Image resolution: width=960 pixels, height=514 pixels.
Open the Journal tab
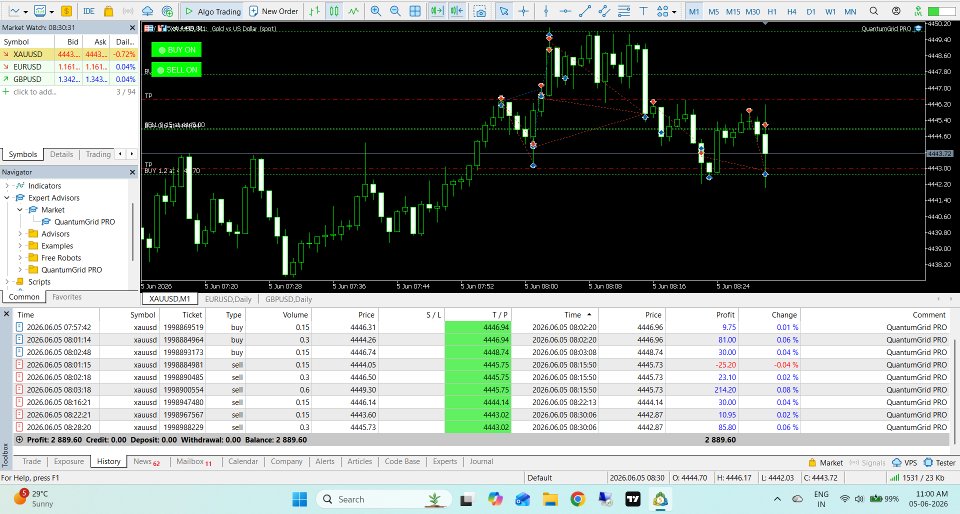click(x=481, y=461)
